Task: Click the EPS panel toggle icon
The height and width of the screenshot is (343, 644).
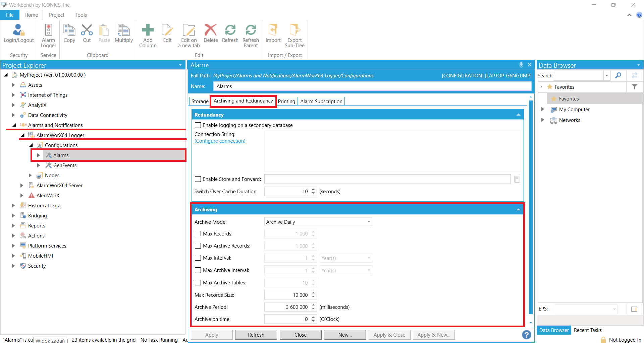Action: (634, 309)
